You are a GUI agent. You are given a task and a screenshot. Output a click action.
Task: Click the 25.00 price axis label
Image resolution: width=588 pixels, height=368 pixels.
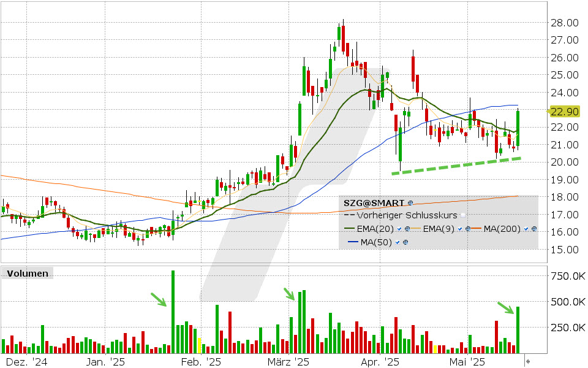point(564,75)
